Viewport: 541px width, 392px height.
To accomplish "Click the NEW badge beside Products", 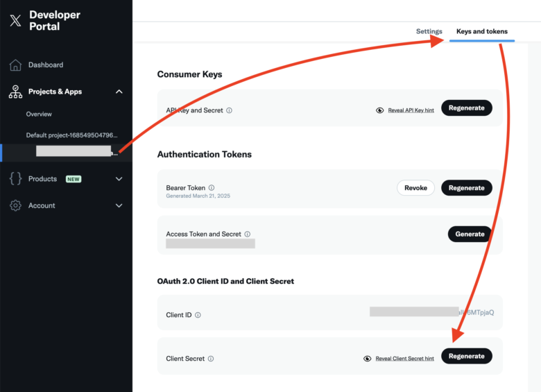I will point(74,179).
